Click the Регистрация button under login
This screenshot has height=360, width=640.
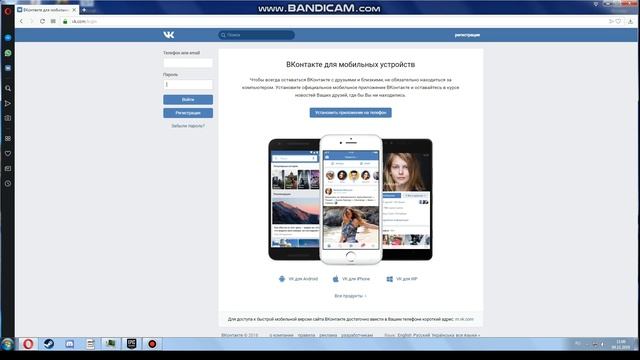pyautogui.click(x=188, y=113)
